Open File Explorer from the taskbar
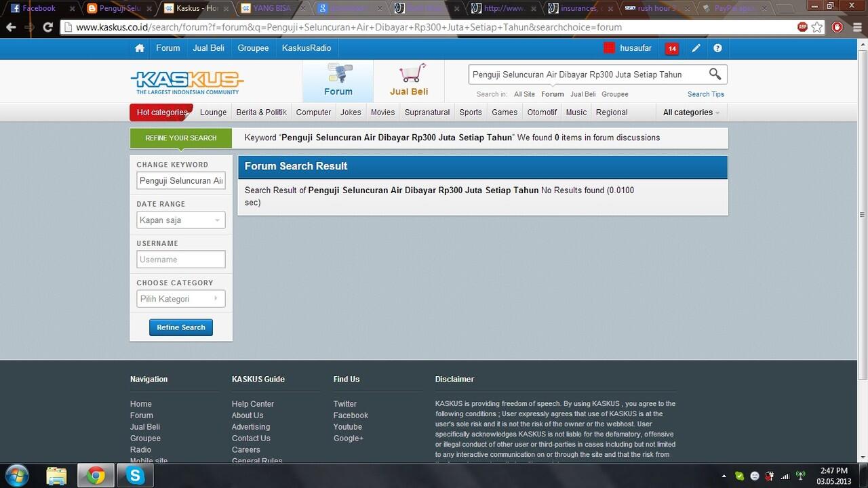This screenshot has height=488, width=868. (x=56, y=476)
